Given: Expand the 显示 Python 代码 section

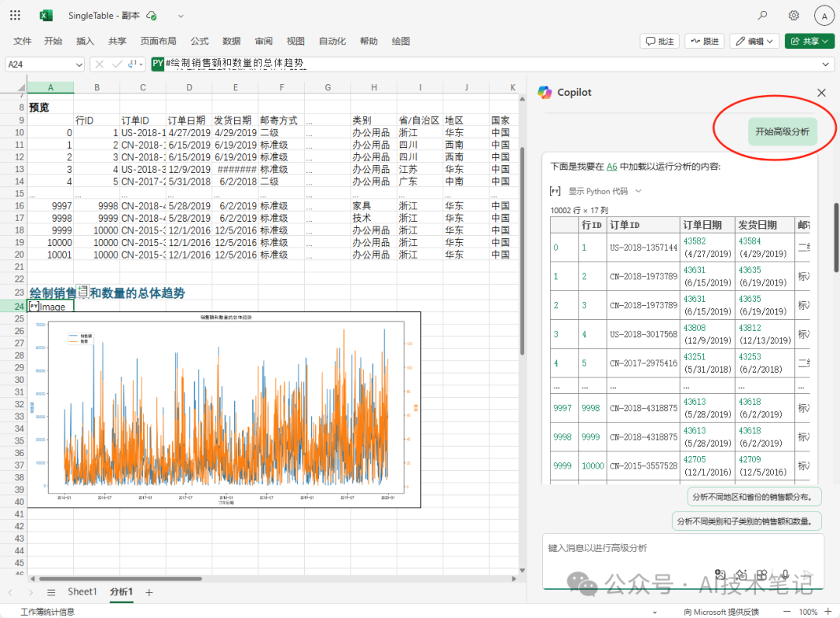Looking at the screenshot, I should click(x=597, y=191).
